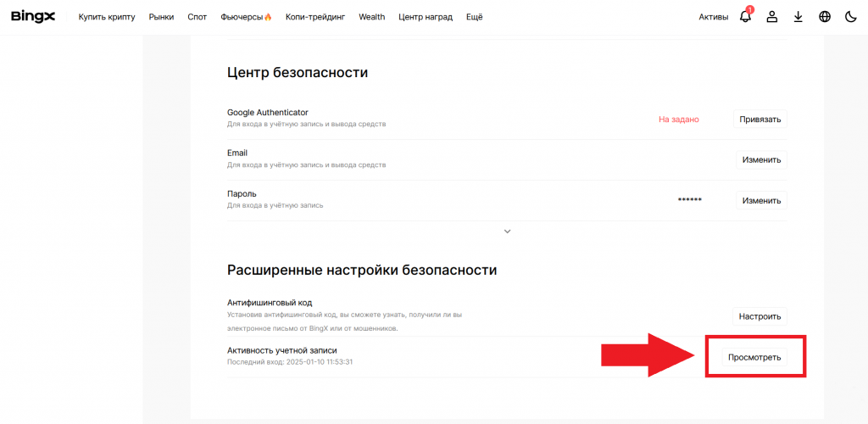Open the Wealth menu item
The width and height of the screenshot is (868, 424).
coord(372,17)
